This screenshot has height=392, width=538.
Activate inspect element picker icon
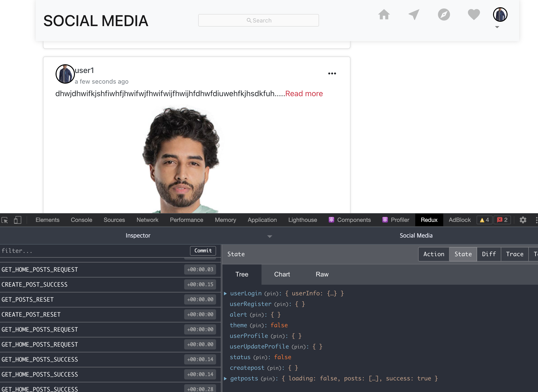point(5,220)
